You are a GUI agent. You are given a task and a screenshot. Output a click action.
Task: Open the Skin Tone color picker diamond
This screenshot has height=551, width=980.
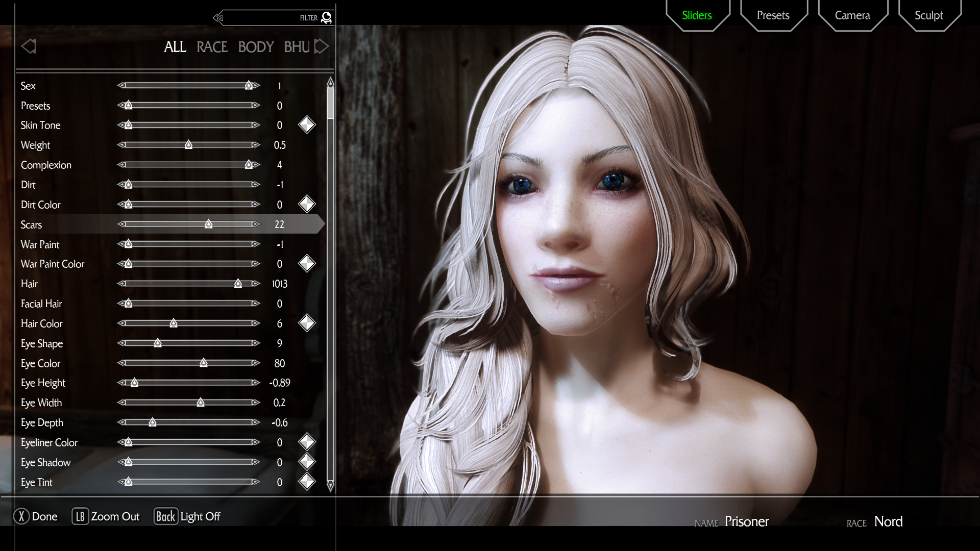pos(307,125)
